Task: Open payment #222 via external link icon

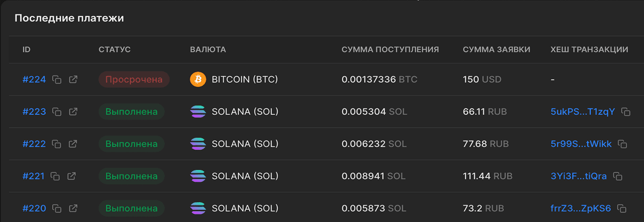Action: tap(73, 144)
